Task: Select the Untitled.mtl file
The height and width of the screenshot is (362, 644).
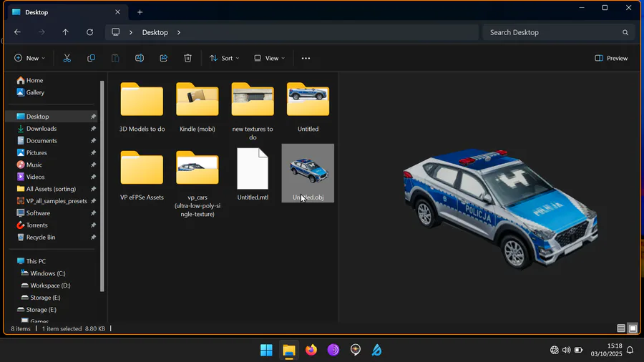Action: tap(253, 175)
